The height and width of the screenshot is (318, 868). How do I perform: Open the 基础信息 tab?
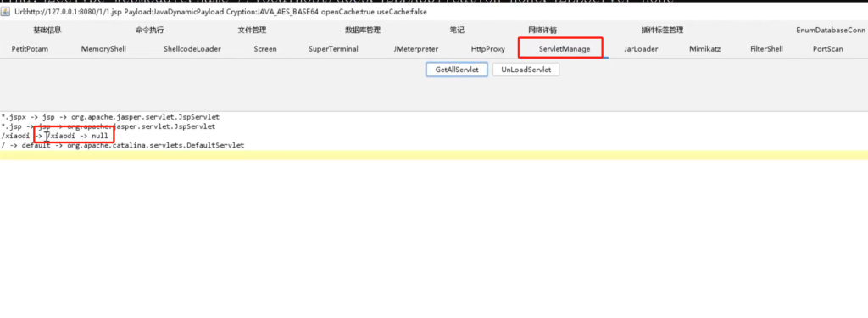pyautogui.click(x=47, y=31)
